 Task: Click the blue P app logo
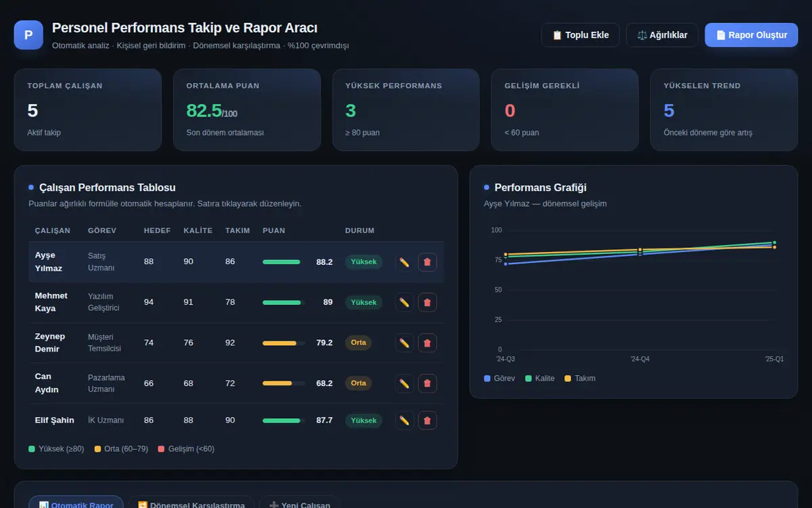click(x=28, y=35)
